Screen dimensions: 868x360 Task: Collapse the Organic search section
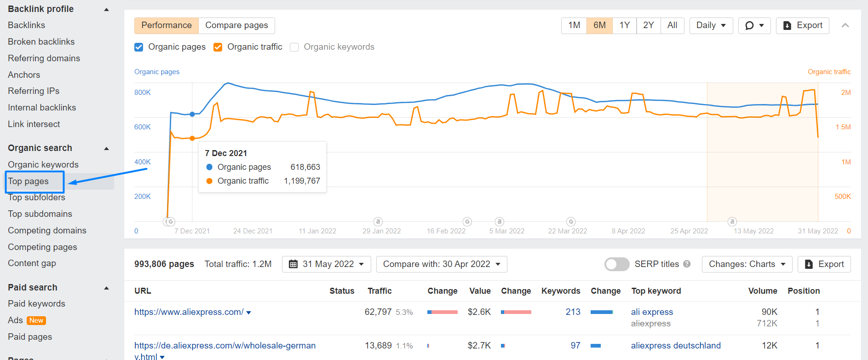(107, 148)
